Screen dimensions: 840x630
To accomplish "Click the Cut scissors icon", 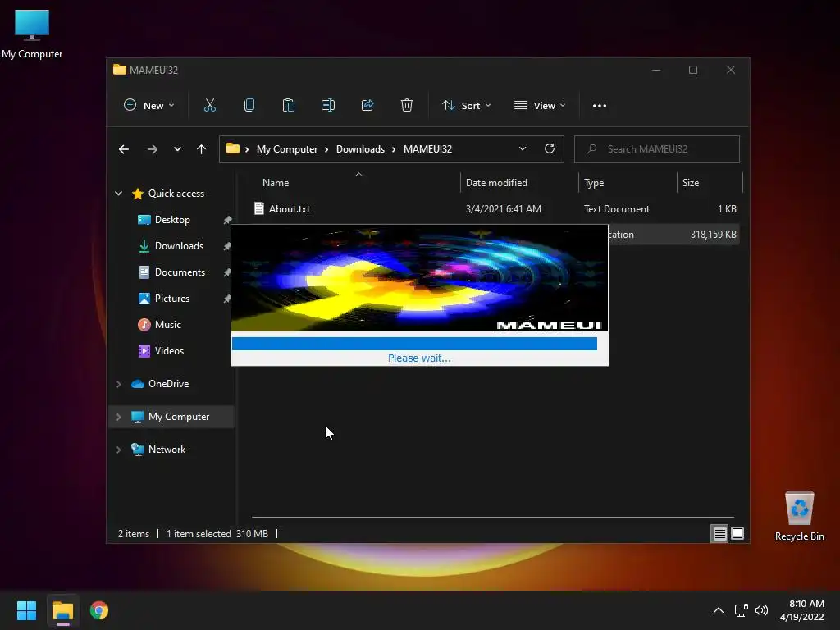I will 209,106.
